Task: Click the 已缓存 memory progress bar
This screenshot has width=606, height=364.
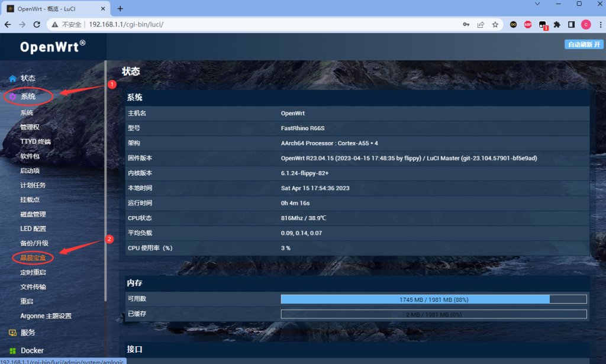Action: pos(434,314)
